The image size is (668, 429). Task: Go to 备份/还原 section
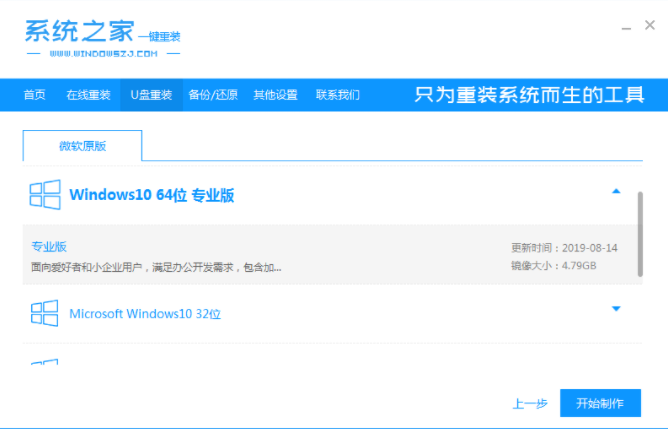213,95
